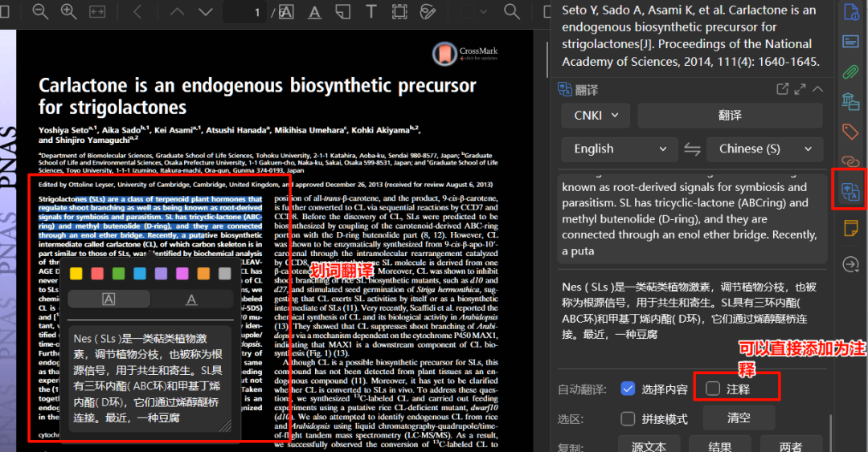This screenshot has width=868, height=452.
Task: Choose underline mode in selection popup
Action: (191, 299)
